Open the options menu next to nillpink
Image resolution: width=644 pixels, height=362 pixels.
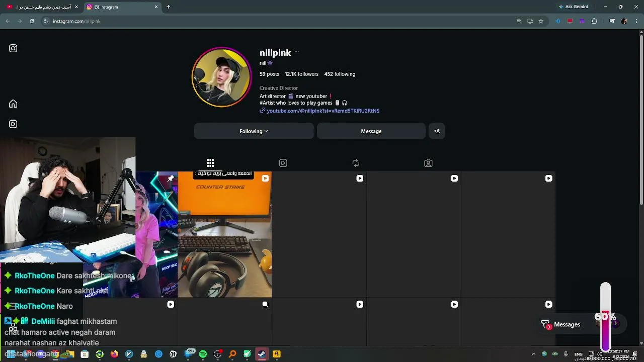coord(297,52)
